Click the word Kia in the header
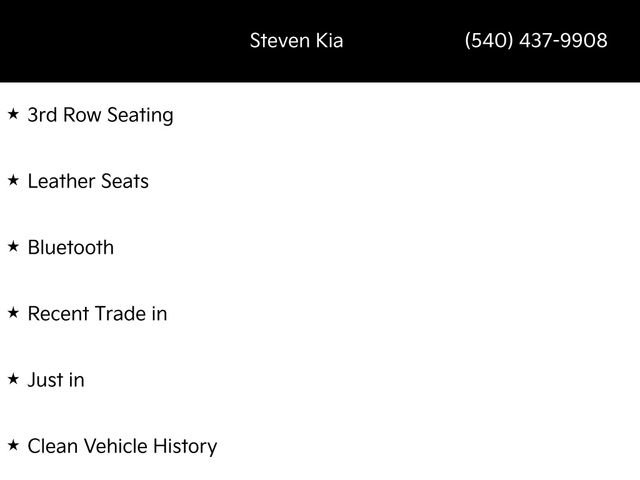The height and width of the screenshot is (480, 640). 328,41
